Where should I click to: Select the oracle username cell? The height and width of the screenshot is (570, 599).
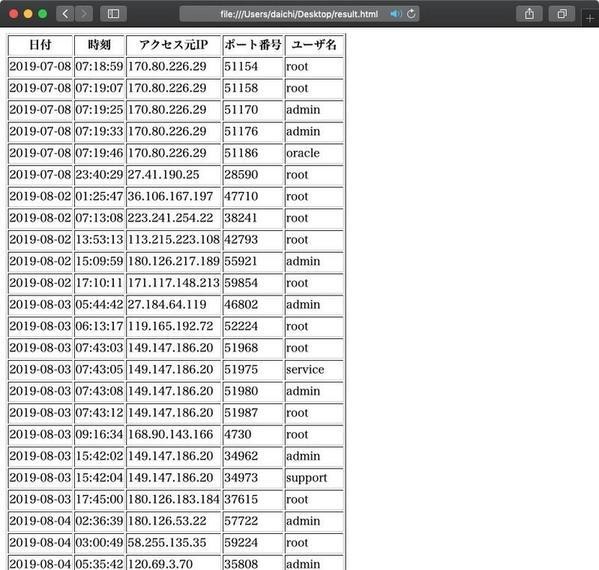coord(314,153)
